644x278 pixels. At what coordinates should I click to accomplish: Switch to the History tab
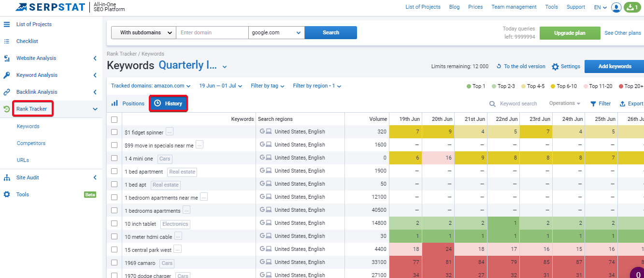[x=168, y=103]
